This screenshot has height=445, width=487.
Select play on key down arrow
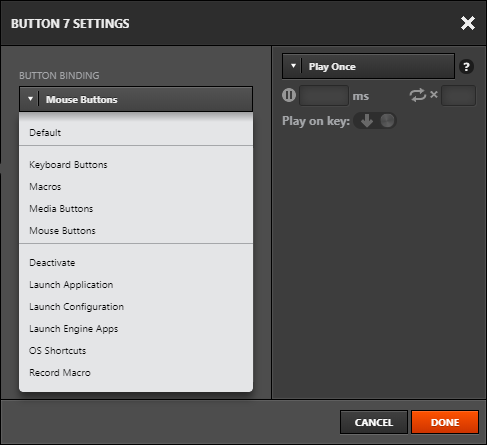[x=367, y=121]
